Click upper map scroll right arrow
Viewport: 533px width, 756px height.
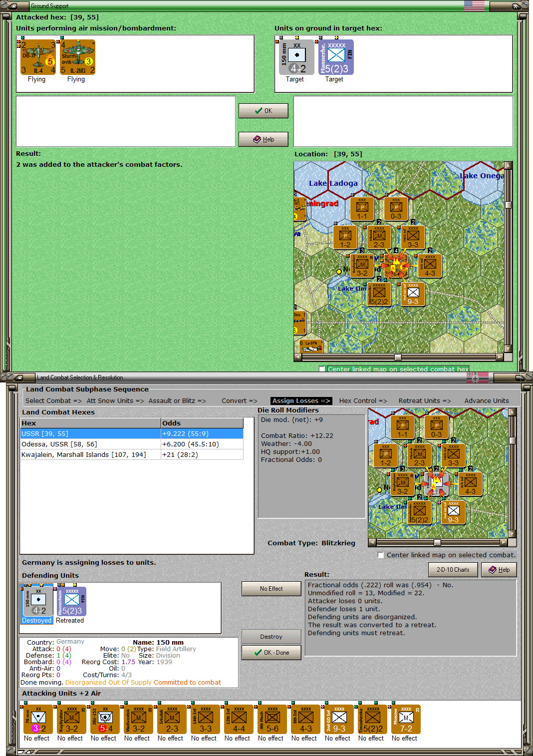[x=500, y=357]
